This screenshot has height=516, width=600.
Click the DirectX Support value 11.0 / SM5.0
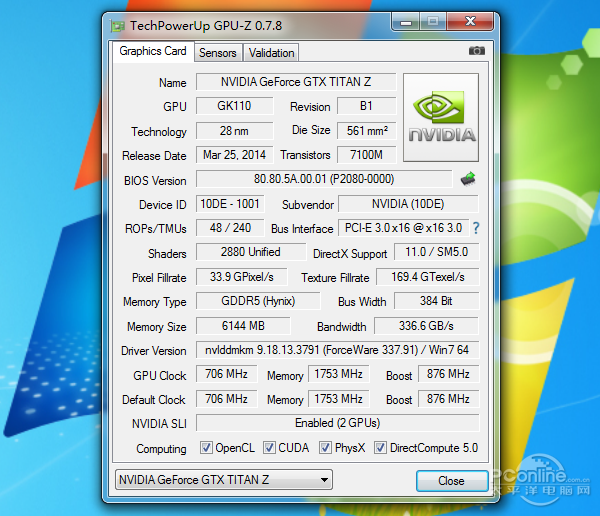point(437,252)
